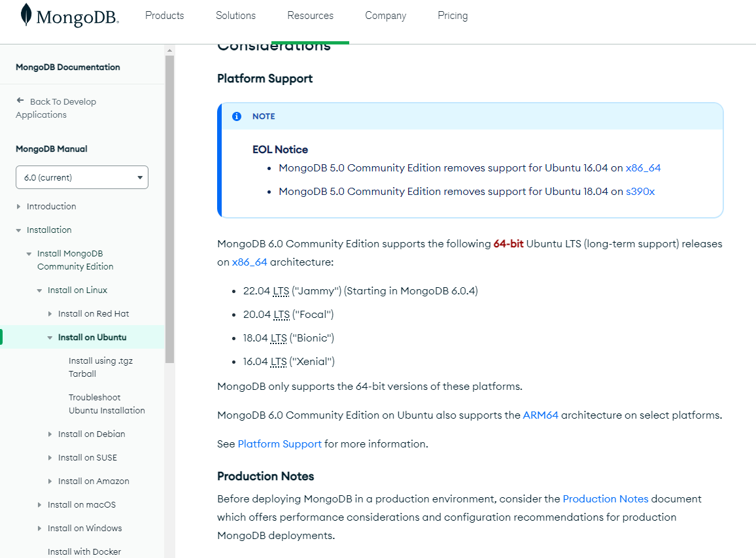This screenshot has height=558, width=756.
Task: Click the LTS abbreviation next to 22.04
Action: (x=281, y=291)
